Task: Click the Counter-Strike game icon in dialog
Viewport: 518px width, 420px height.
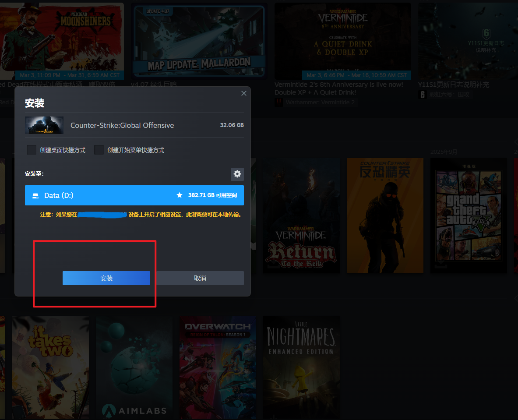Action: 44,125
